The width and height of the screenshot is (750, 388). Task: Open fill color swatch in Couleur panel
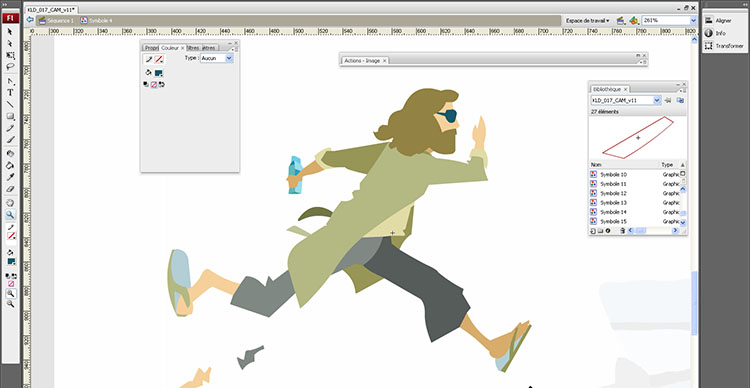(159, 73)
